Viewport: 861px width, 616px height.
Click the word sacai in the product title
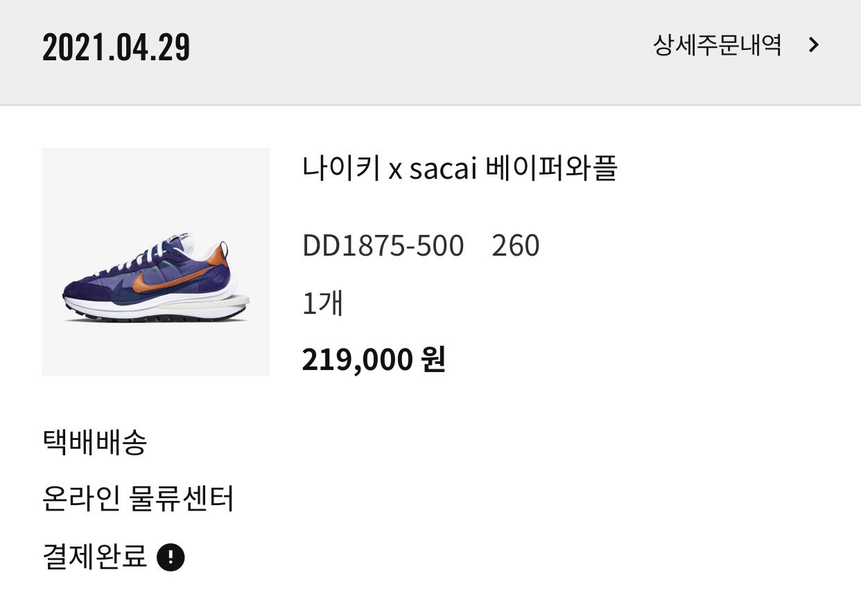pos(442,169)
